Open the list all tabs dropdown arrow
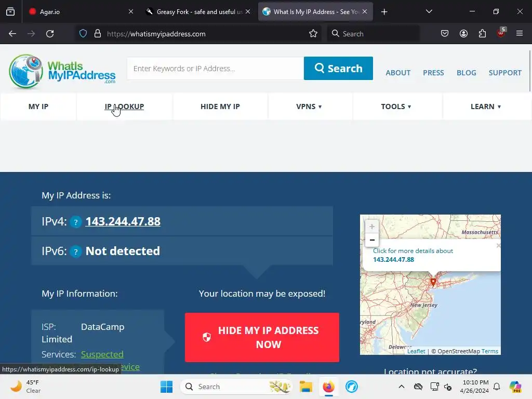This screenshot has height=399, width=532. coord(429,11)
